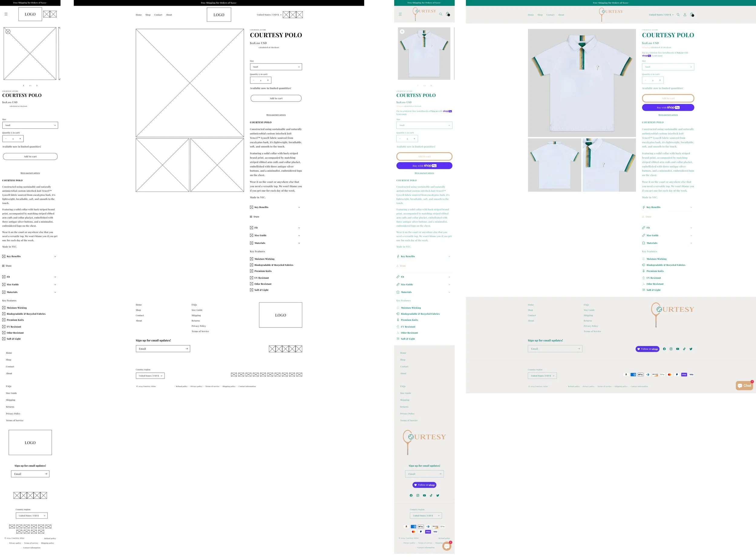Click Add to cart in wireframe desktop view
This screenshot has width=756, height=558.
click(276, 98)
